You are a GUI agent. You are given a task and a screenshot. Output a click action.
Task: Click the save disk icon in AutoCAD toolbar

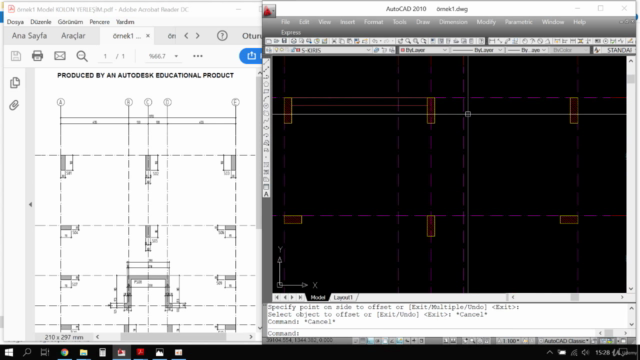pyautogui.click(x=284, y=41)
